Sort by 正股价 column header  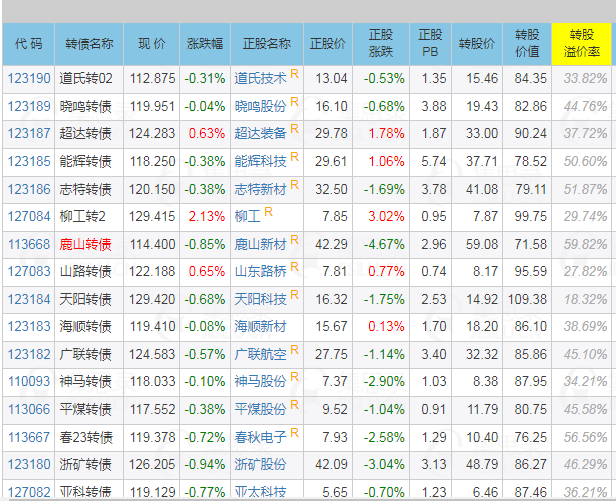[328, 44]
